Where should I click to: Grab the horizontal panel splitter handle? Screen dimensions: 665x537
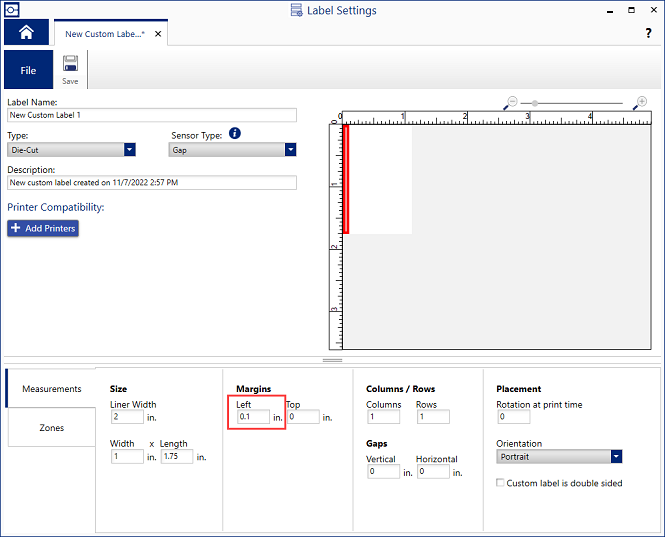[x=332, y=360]
